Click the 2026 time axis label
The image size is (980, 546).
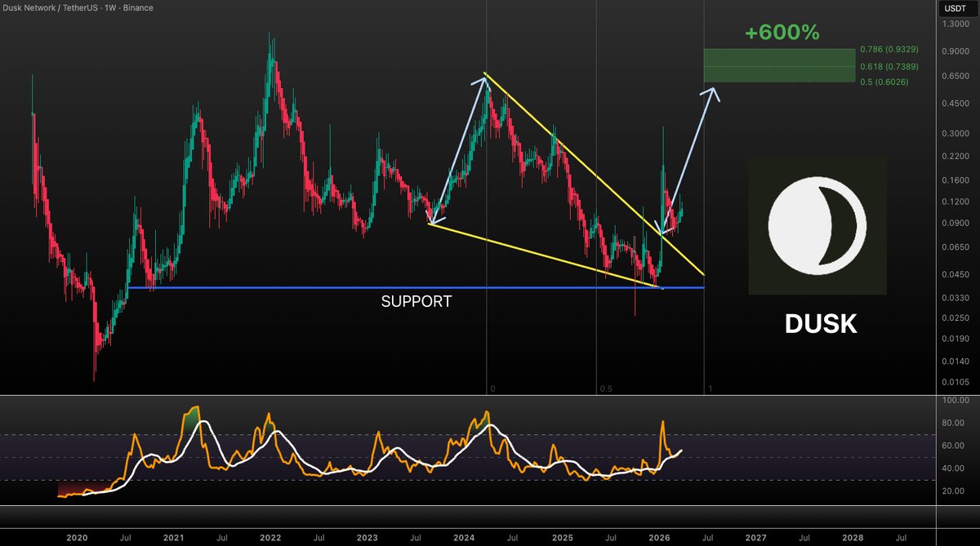coord(659,538)
